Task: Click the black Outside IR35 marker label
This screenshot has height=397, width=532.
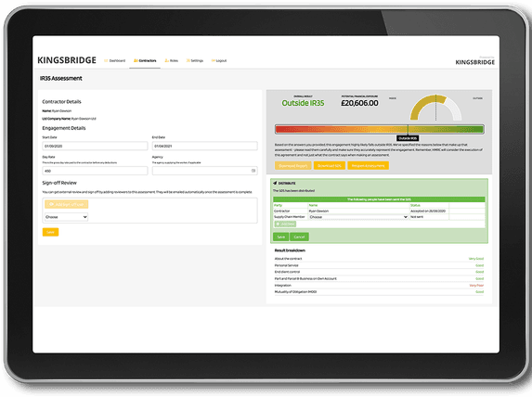Action: tap(408, 138)
